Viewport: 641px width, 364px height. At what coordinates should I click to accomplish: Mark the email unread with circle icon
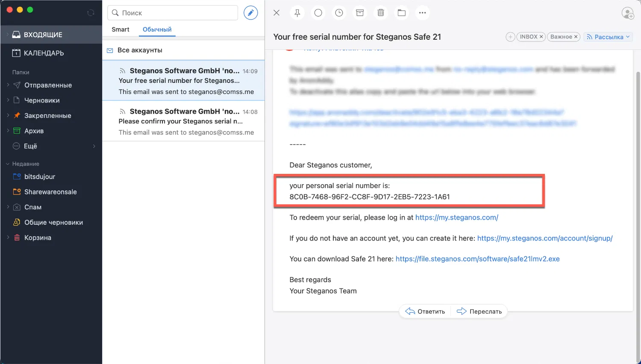(x=318, y=13)
